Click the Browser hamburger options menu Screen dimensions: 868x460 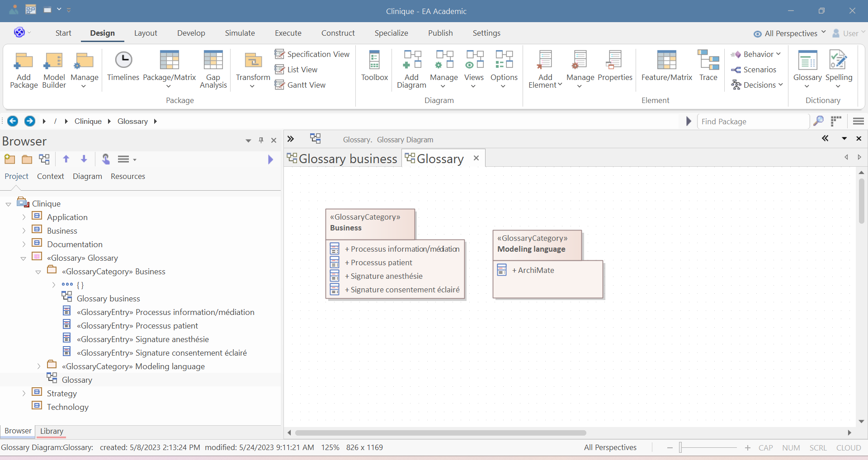pos(127,159)
